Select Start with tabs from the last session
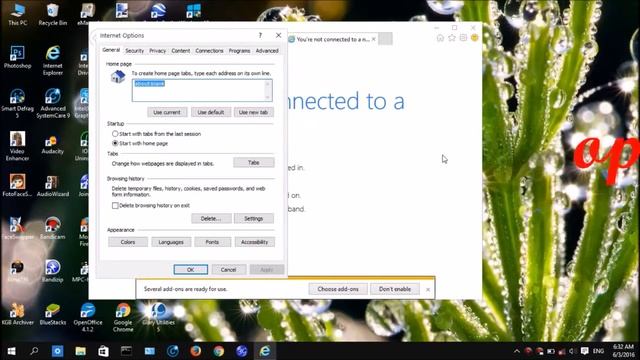640x360 pixels. click(x=156, y=134)
